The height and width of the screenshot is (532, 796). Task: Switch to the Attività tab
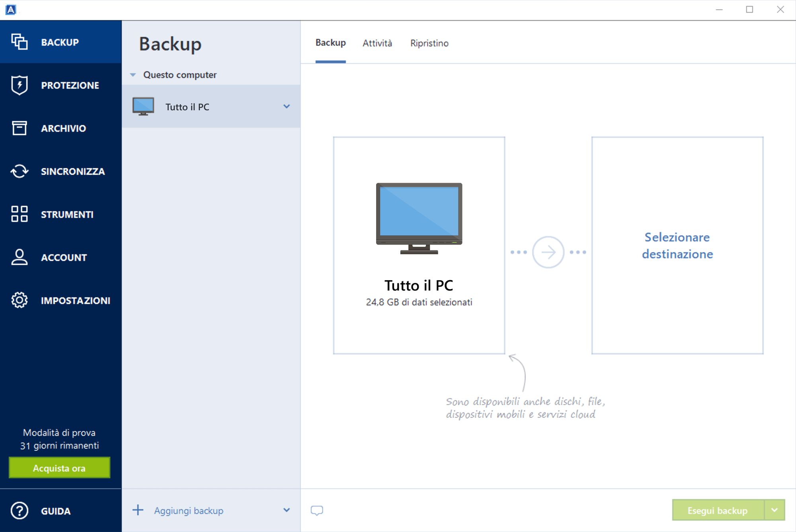[377, 43]
